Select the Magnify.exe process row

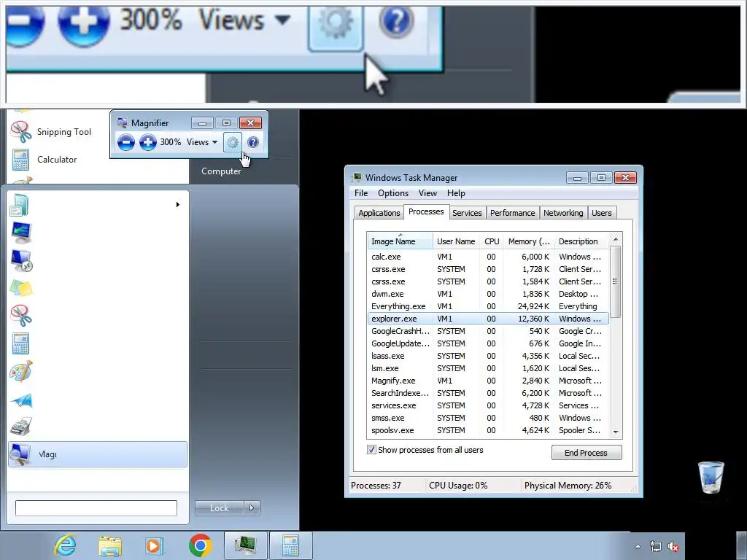[488, 381]
